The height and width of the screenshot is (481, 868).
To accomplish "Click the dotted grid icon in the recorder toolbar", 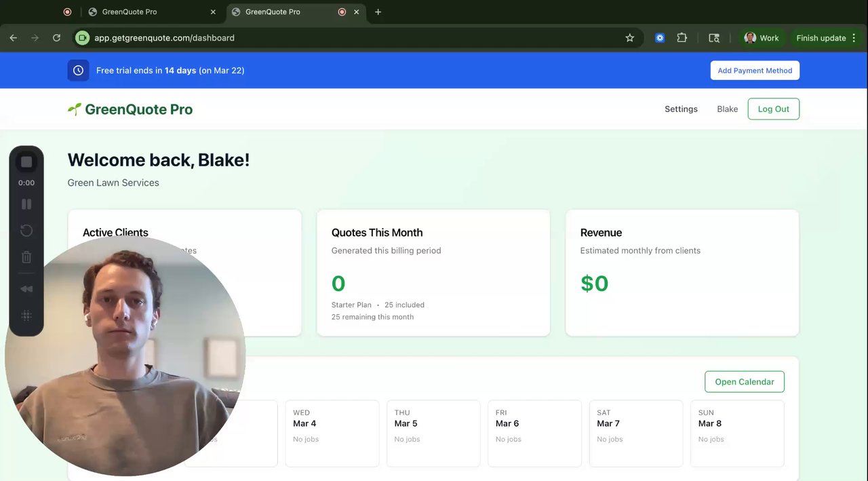I will pos(26,315).
